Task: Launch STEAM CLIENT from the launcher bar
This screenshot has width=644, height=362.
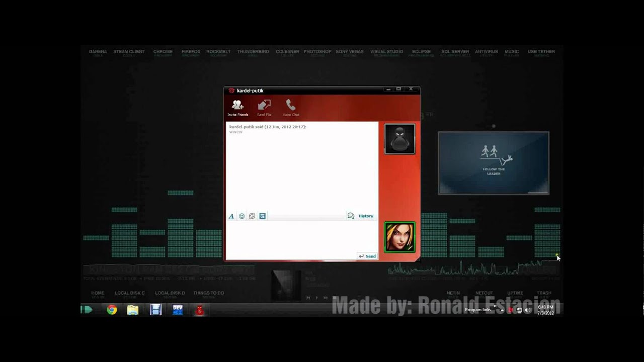Action: (x=129, y=52)
